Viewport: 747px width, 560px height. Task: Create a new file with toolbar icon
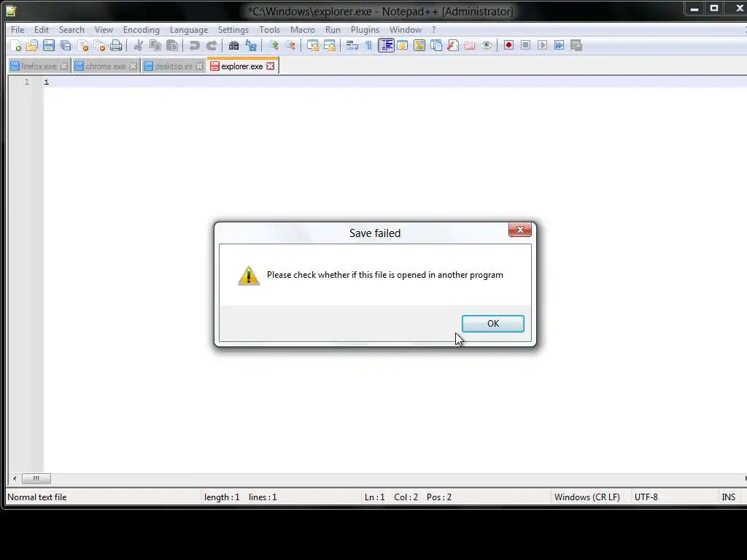tap(15, 46)
